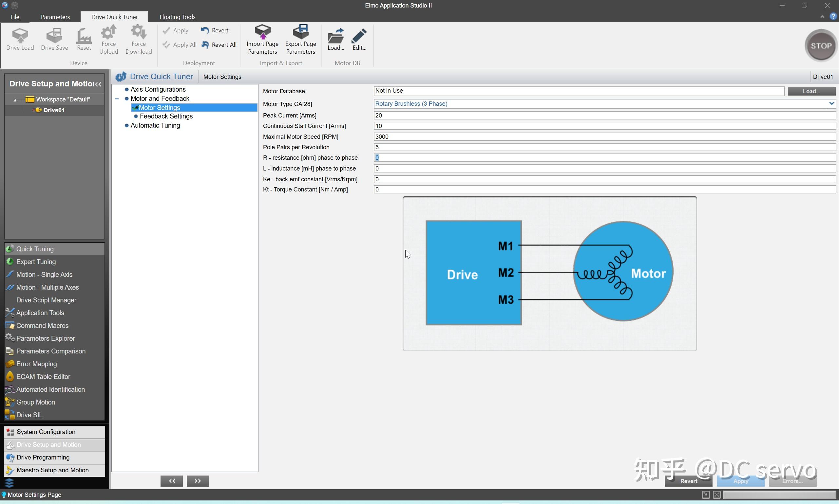
Task: Collapse the Motor and Feedback tree node
Action: pyautogui.click(x=117, y=99)
